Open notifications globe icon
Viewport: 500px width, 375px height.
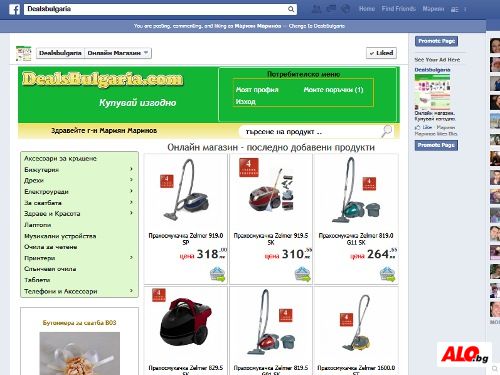coord(346,9)
